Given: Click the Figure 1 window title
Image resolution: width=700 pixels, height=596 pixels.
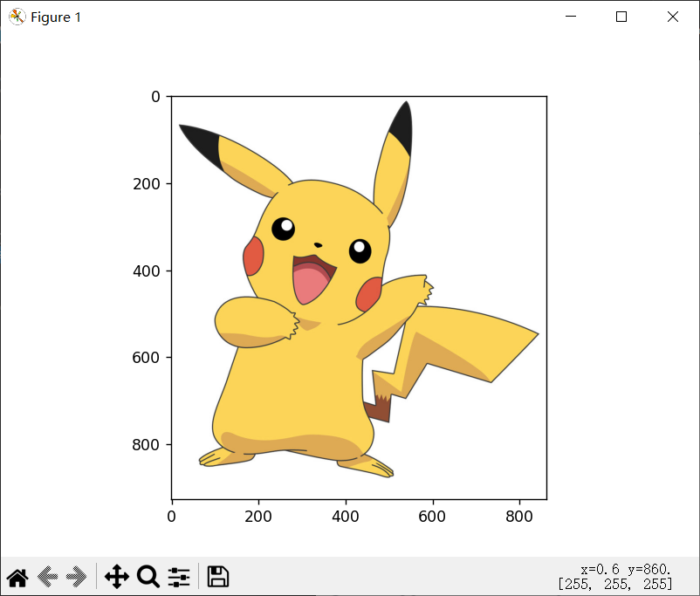Looking at the screenshot, I should point(56,17).
